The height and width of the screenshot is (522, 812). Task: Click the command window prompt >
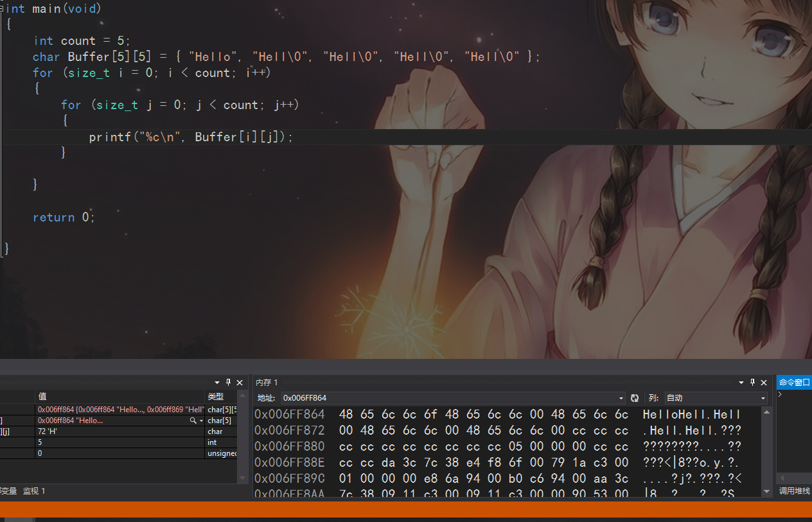(x=780, y=394)
